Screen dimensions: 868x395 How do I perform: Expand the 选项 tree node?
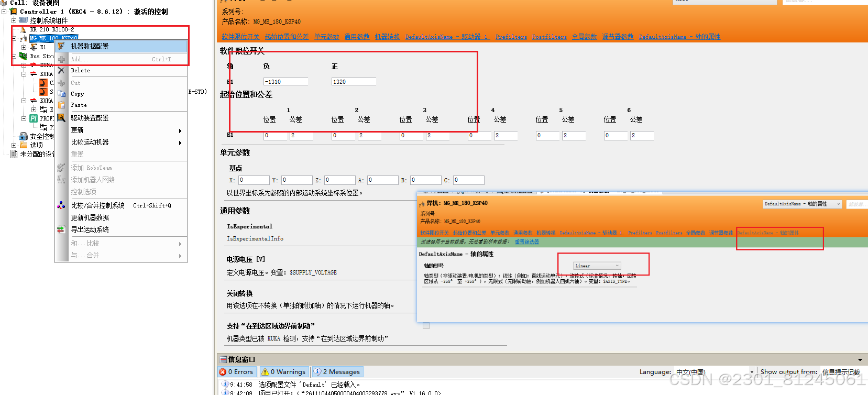point(14,145)
